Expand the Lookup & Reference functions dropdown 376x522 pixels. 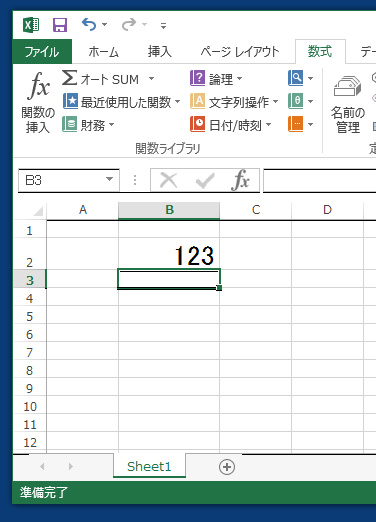pos(310,79)
